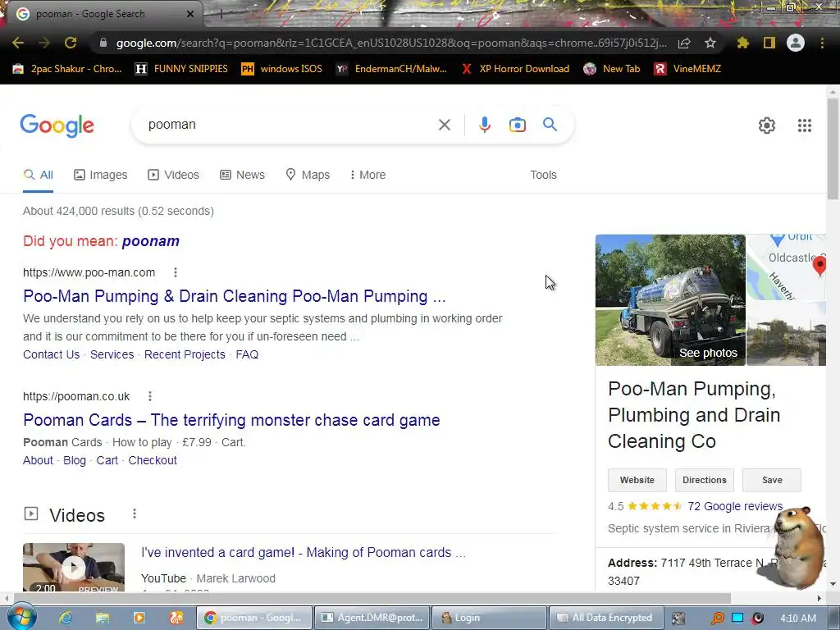
Task: Open Chrome's three-dot menu
Action: [x=822, y=43]
